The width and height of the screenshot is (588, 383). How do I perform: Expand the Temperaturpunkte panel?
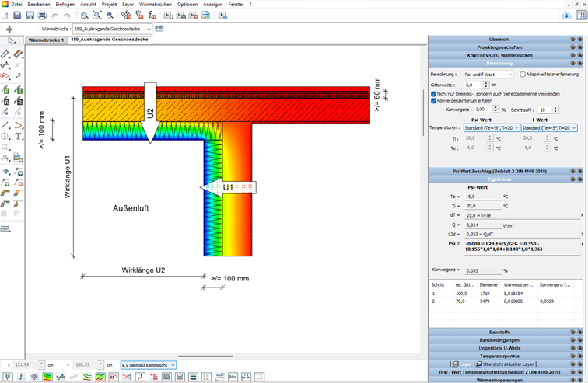[x=506, y=356]
